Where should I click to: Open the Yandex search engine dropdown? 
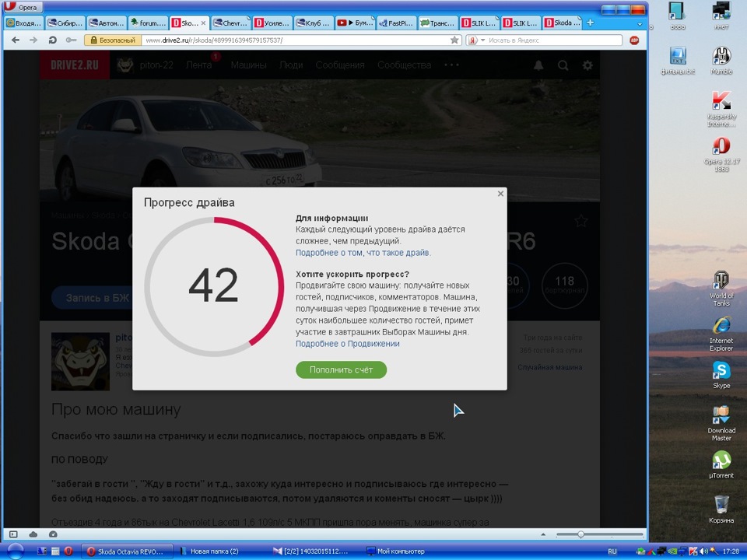(476, 40)
